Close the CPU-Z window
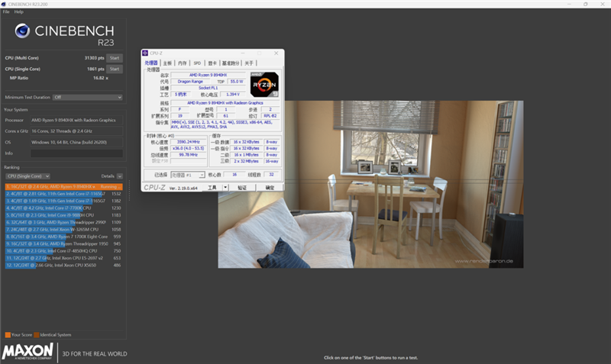The height and width of the screenshot is (364, 611). (276, 53)
